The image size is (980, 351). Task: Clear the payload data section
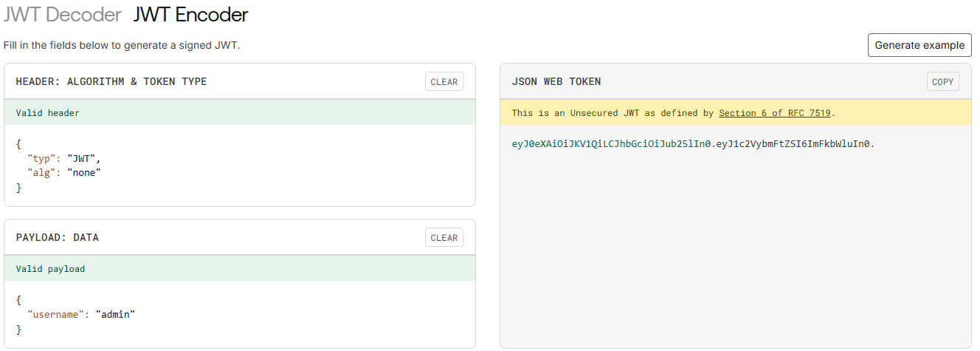pos(444,238)
